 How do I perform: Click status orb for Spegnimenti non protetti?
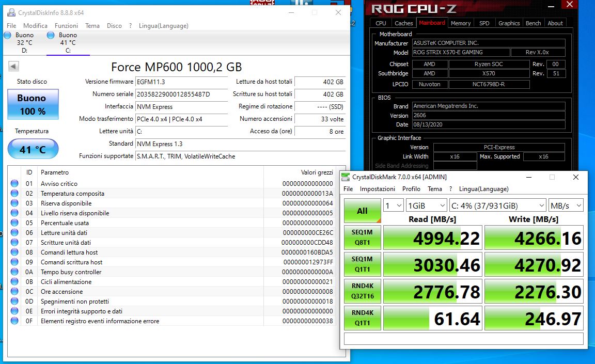point(15,302)
